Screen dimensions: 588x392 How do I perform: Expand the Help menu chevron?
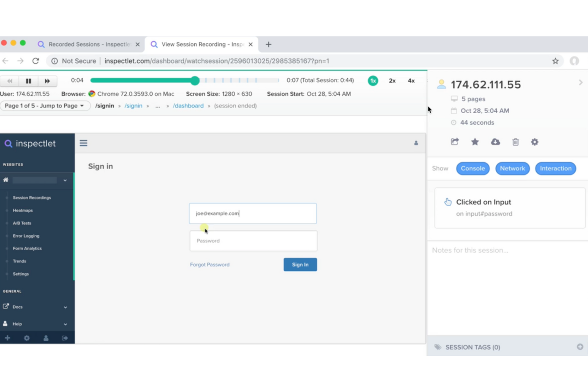pyautogui.click(x=66, y=324)
